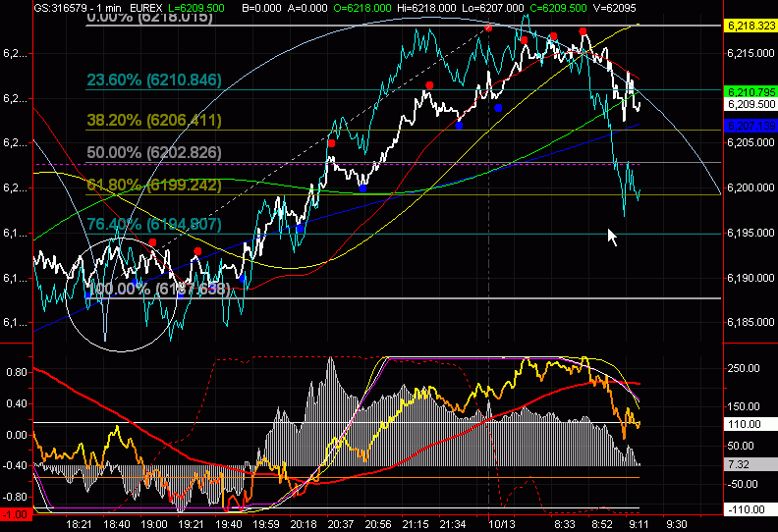This screenshot has width=778, height=532.
Task: Click the 6,215.000 price axis label
Action: click(x=750, y=53)
